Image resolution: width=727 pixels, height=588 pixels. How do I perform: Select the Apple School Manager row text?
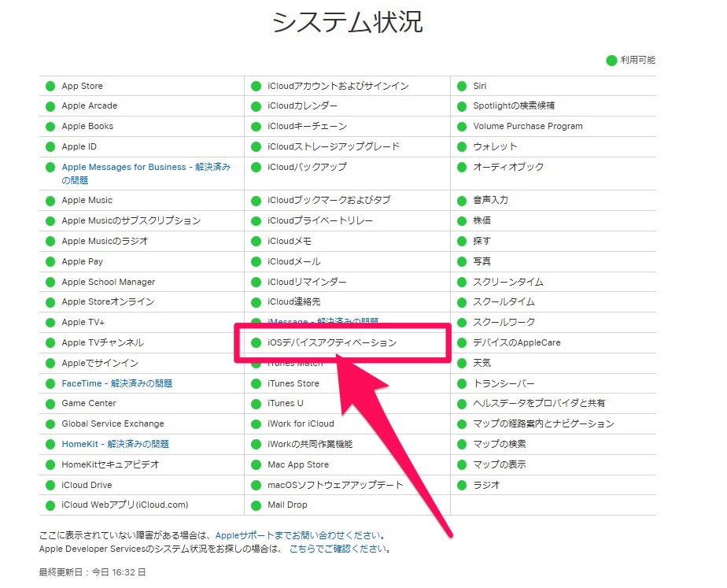coord(109,282)
